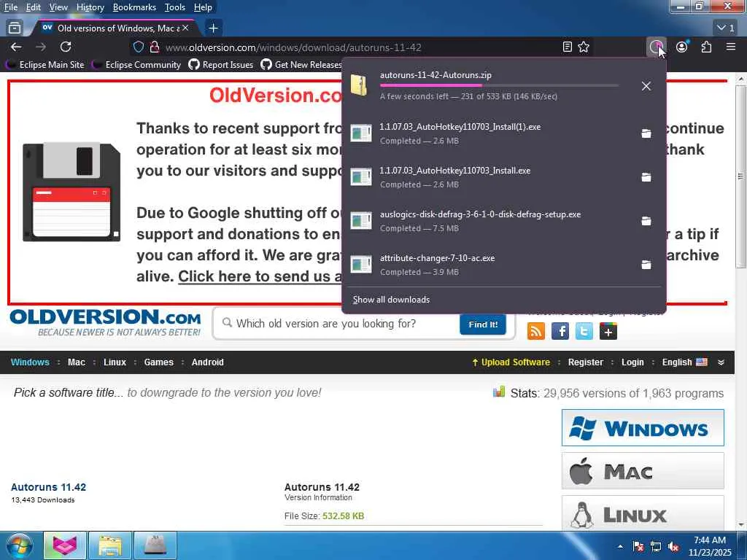Viewport: 747px width, 560px height.
Task: Show attribute-changer-7-10-ac.exe in folder
Action: [646, 265]
